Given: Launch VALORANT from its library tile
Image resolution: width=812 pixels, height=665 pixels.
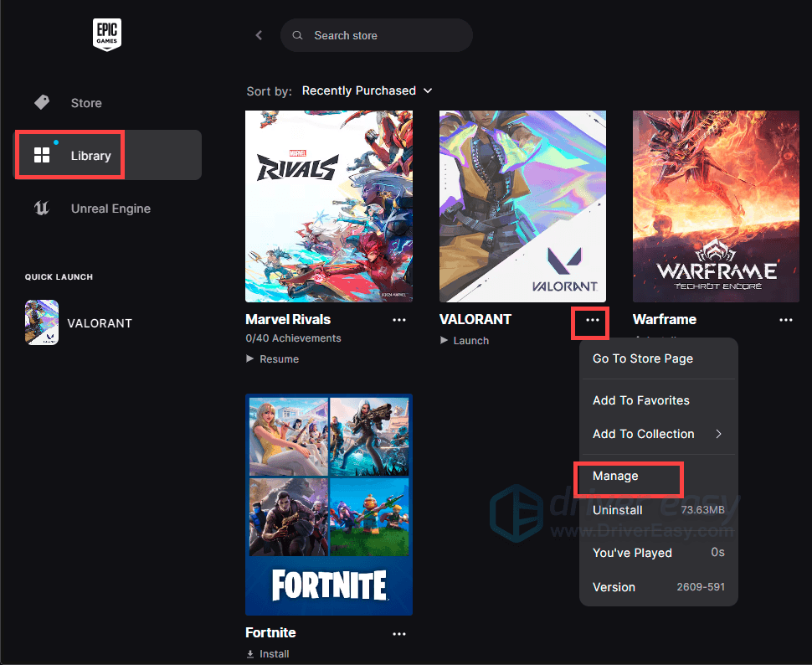Looking at the screenshot, I should click(470, 340).
